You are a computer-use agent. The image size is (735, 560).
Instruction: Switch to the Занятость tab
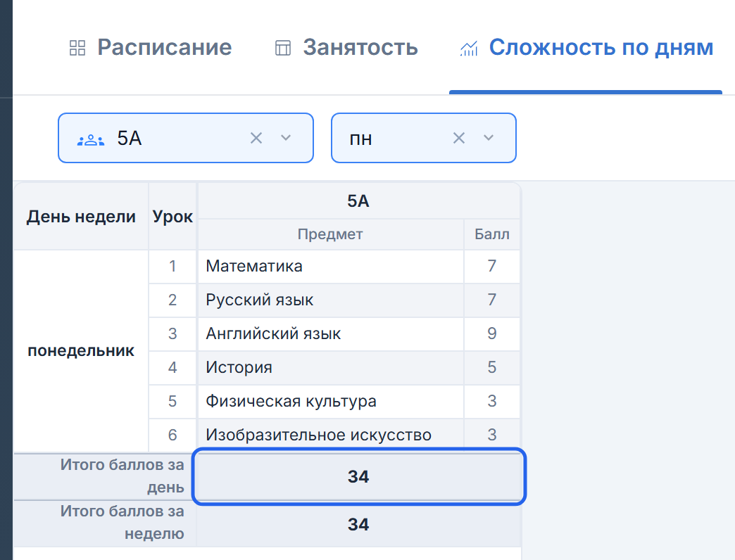[x=346, y=47]
